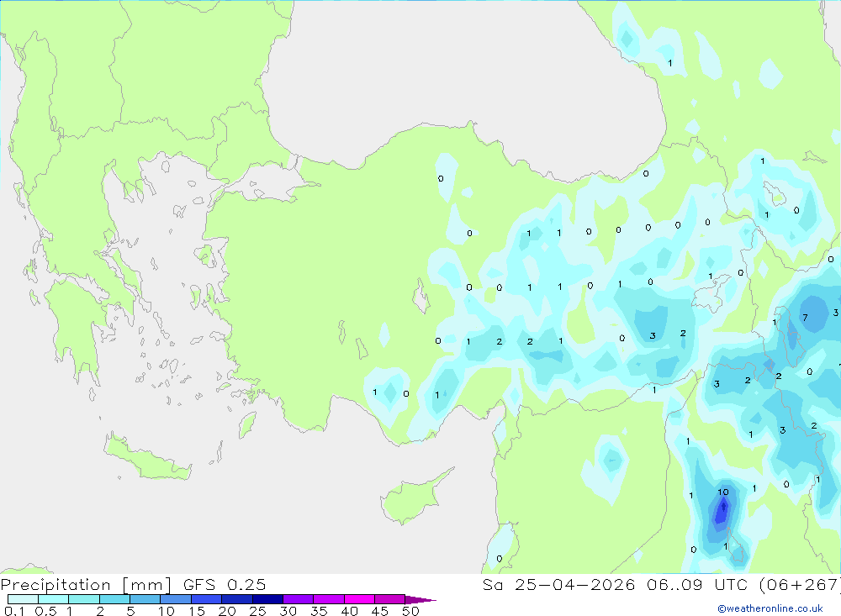Select the 35–40 mm purple legend segment
Screen dimensions: 841x616
(x=329, y=599)
